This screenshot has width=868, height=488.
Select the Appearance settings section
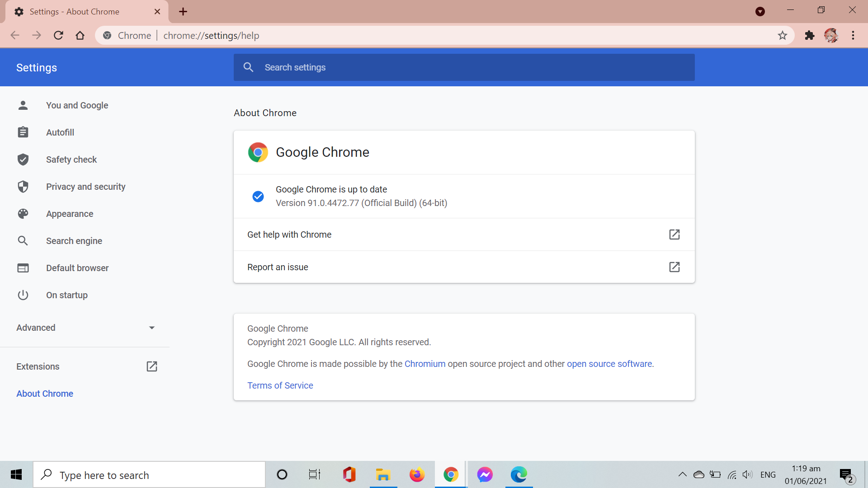click(x=70, y=214)
